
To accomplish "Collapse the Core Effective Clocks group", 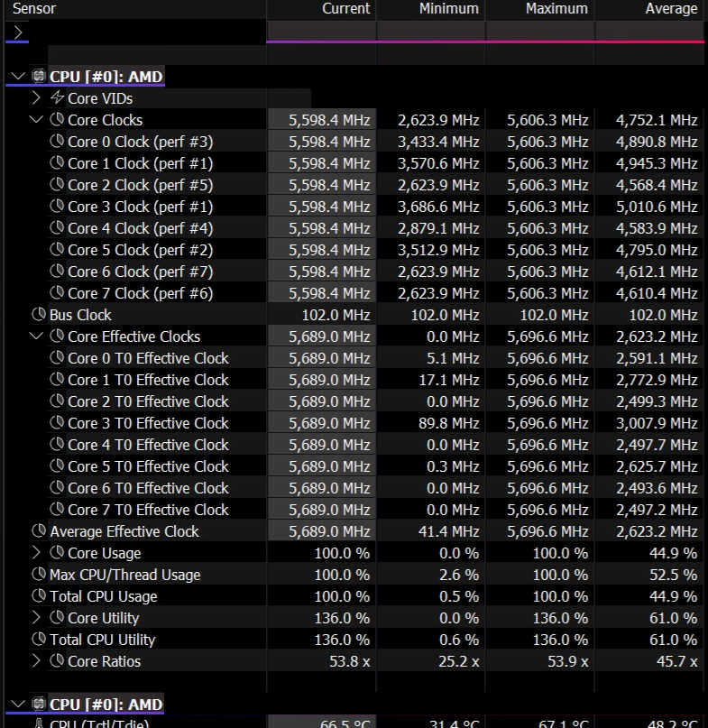I will click(x=36, y=336).
